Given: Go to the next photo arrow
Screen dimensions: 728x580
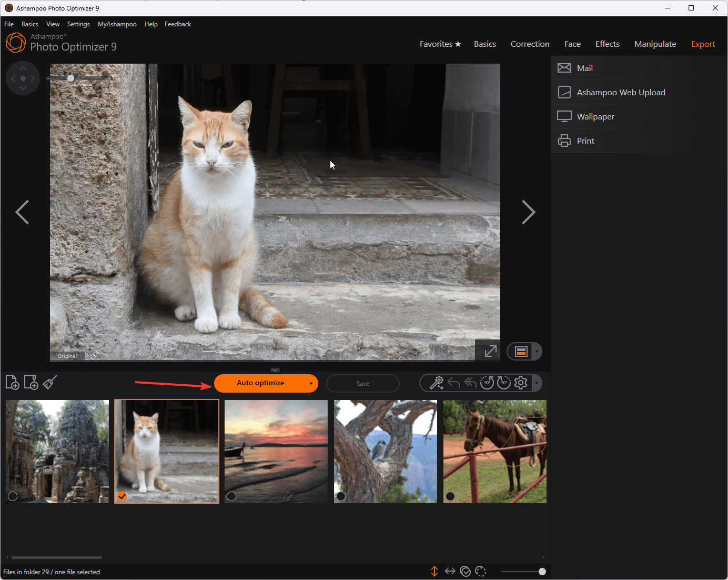Looking at the screenshot, I should 528,212.
